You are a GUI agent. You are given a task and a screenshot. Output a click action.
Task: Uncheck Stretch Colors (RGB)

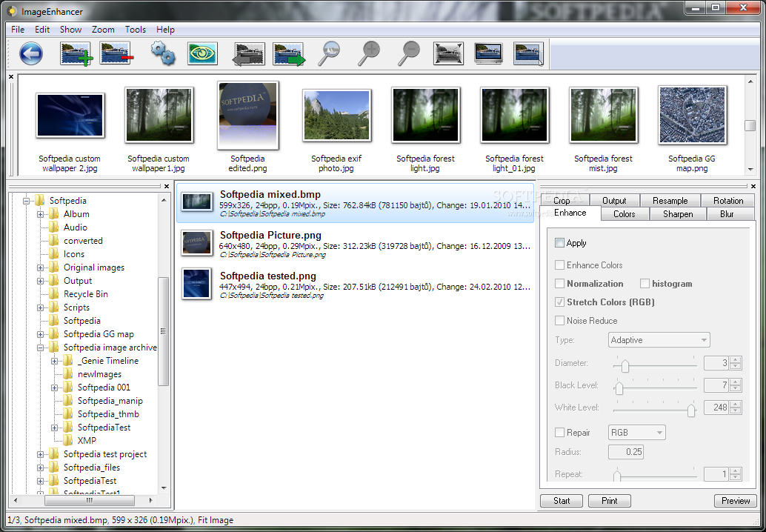pos(560,302)
